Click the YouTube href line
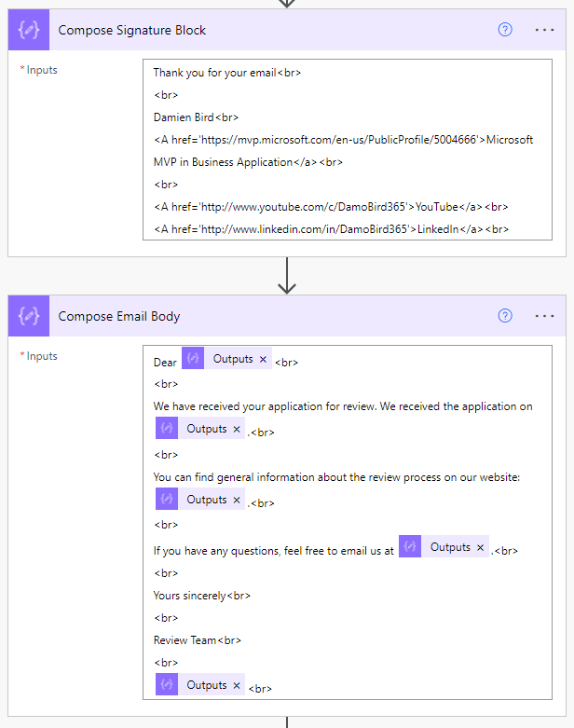This screenshot has height=728, width=574. pos(331,207)
